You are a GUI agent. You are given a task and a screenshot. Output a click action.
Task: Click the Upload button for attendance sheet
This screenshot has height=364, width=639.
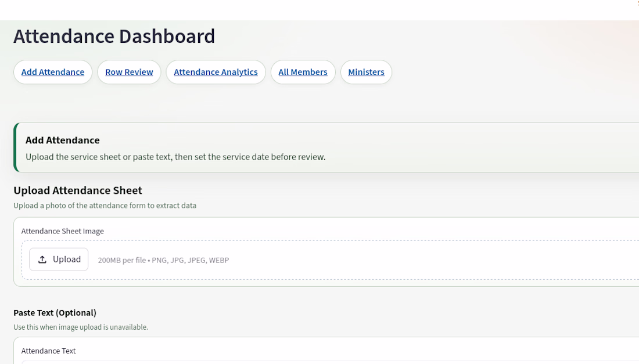(59, 260)
